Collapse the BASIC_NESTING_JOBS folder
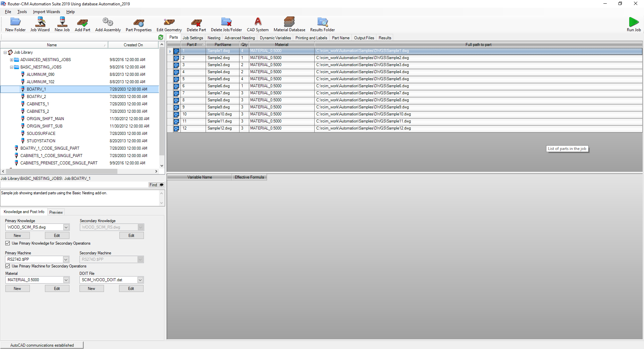This screenshot has width=644, height=349. [11, 67]
